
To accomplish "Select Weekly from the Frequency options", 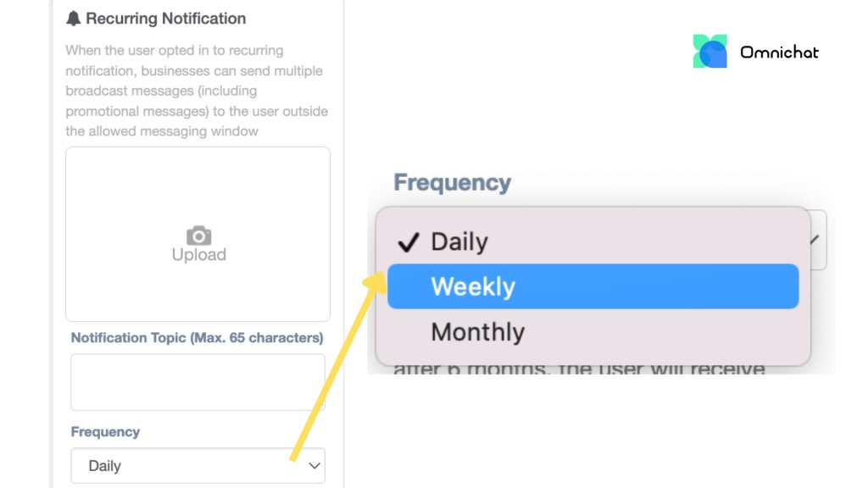I will point(593,286).
